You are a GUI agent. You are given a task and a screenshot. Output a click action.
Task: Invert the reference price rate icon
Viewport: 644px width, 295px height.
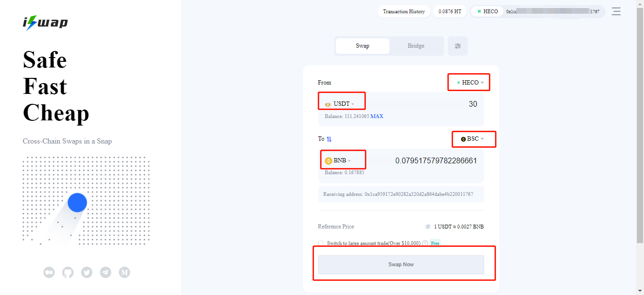coord(428,227)
